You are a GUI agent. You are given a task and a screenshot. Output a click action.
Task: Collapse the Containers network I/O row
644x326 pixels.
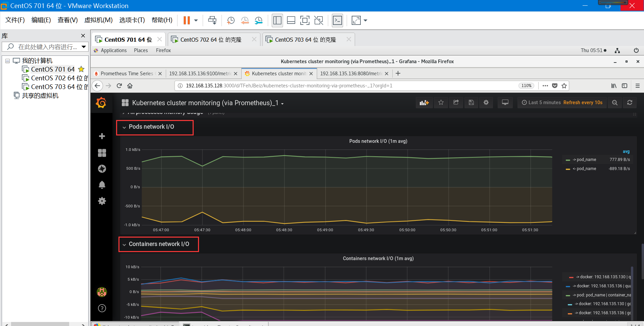158,244
